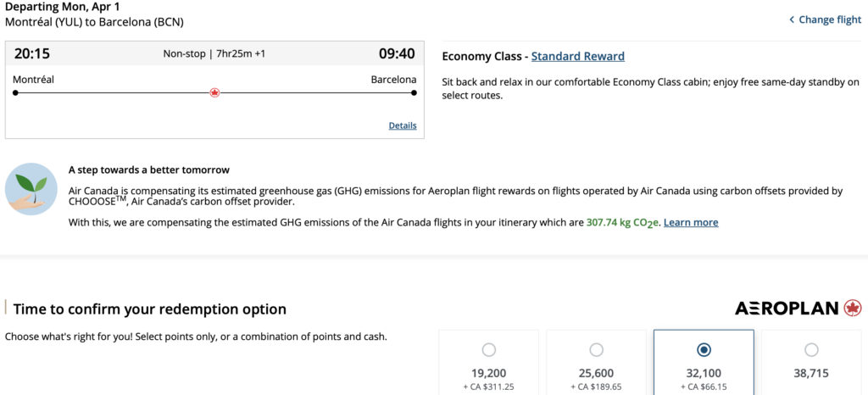This screenshot has width=868, height=395.
Task: Select the 19,200 points radio option
Action: (488, 350)
